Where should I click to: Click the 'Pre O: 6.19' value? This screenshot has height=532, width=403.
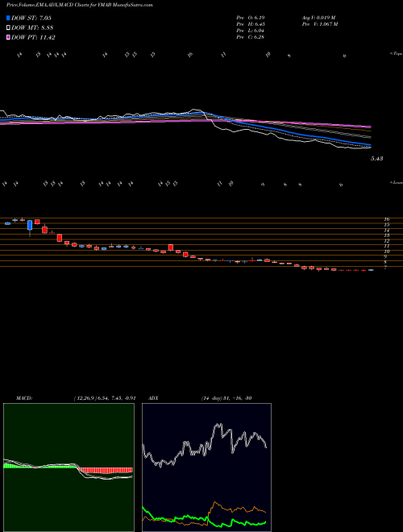pos(251,18)
